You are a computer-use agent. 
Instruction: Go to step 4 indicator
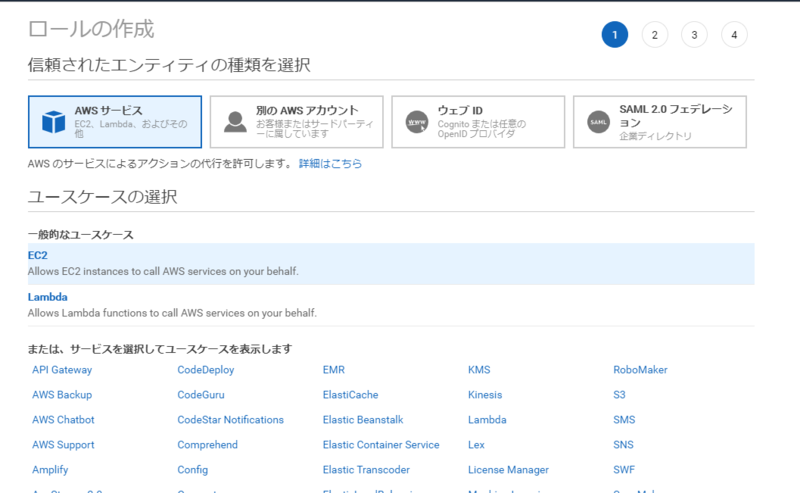coord(734,35)
